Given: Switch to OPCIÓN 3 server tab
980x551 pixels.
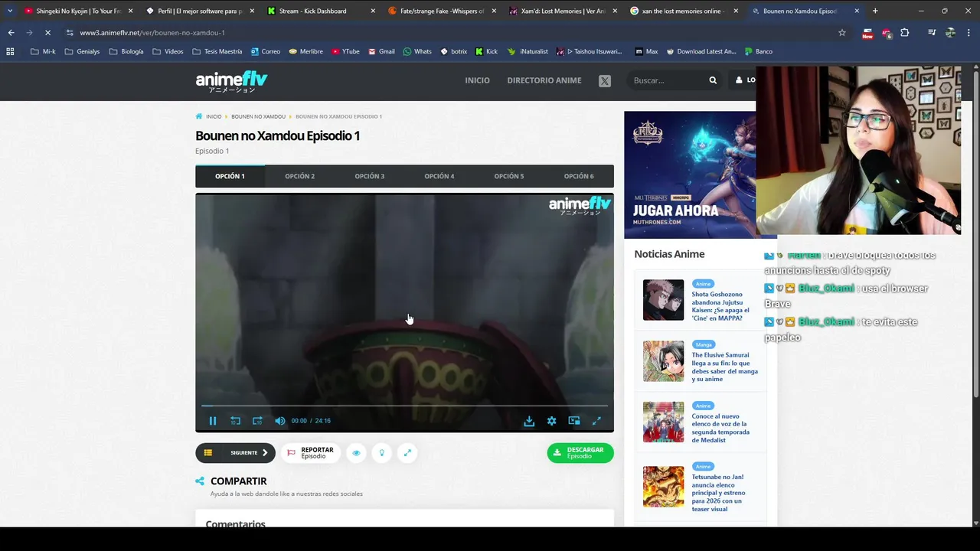Looking at the screenshot, I should coord(370,176).
